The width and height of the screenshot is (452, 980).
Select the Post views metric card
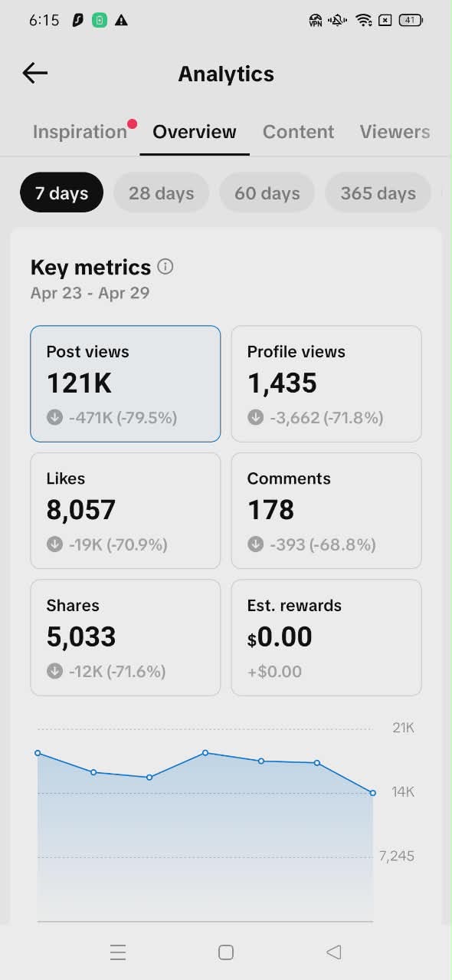126,384
